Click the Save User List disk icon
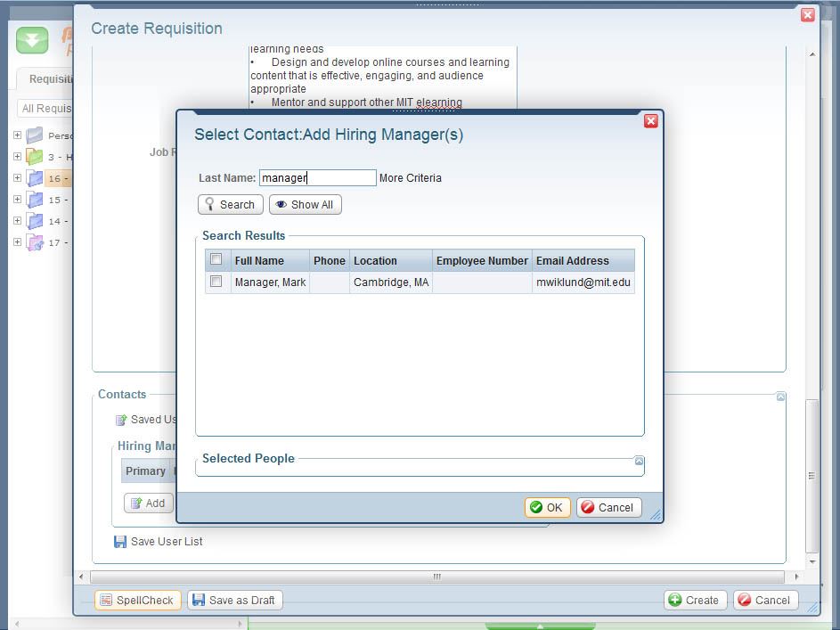840x630 pixels. coord(120,542)
